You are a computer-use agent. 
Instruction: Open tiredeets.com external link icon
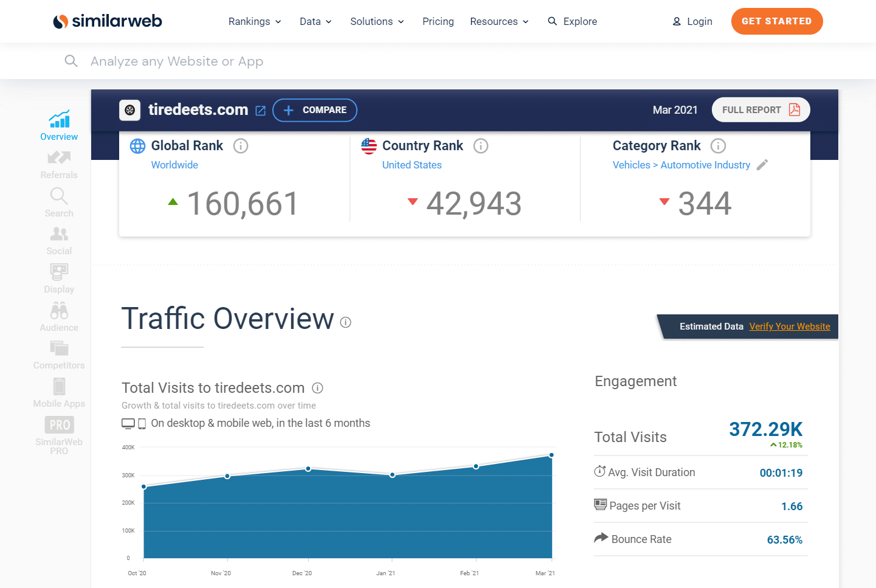pos(261,111)
